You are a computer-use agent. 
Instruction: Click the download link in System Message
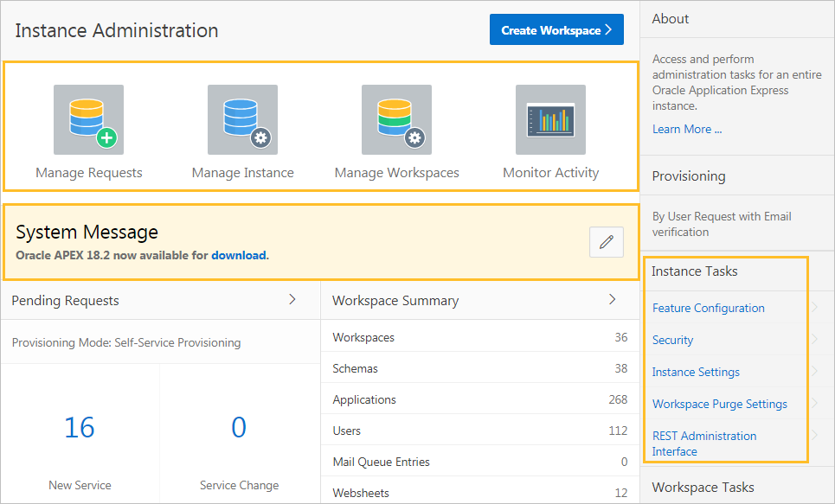click(238, 255)
